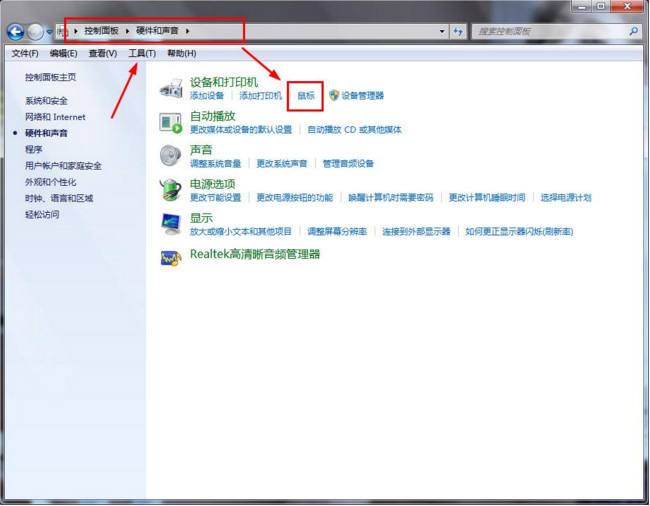Image resolution: width=650 pixels, height=506 pixels.
Task: Open the 工具(T) menu
Action: pos(142,53)
